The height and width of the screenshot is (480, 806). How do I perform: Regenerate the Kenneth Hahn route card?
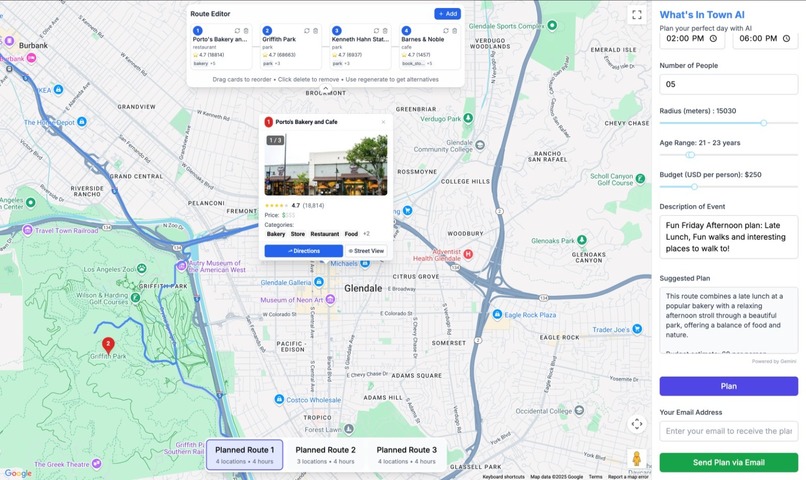(x=376, y=31)
